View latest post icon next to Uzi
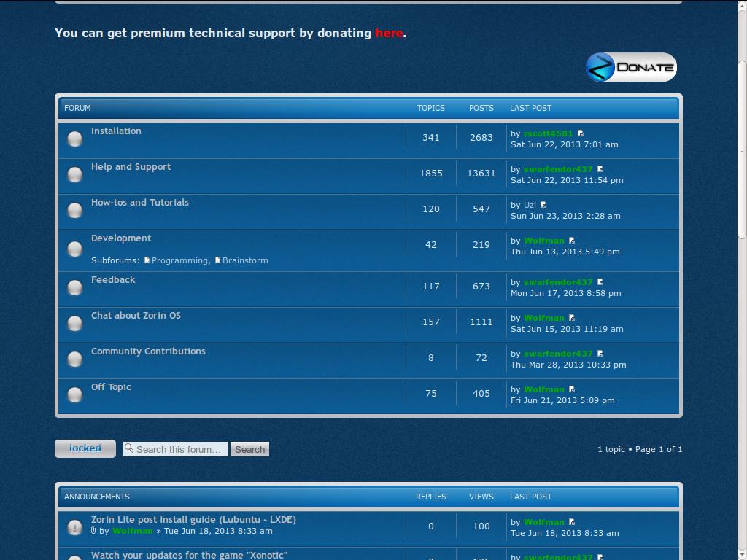747x560 pixels. pyautogui.click(x=543, y=206)
